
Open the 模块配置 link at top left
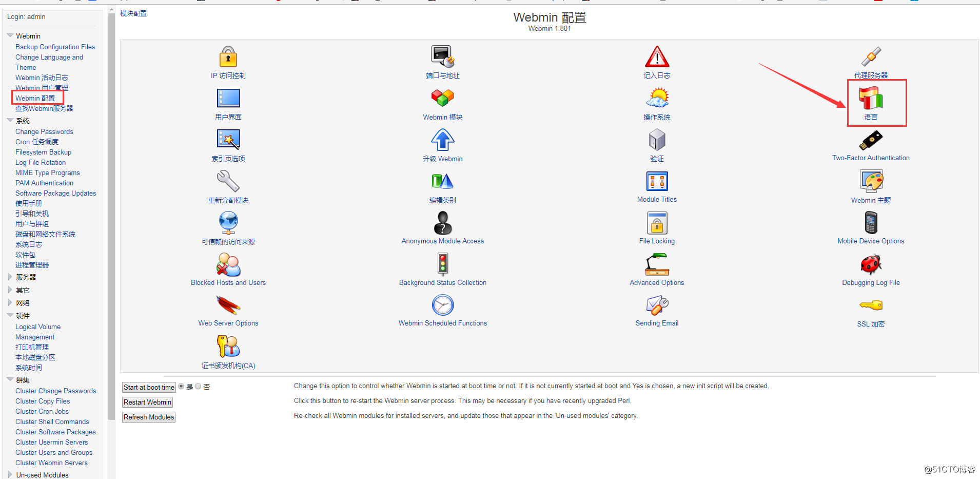coord(133,13)
